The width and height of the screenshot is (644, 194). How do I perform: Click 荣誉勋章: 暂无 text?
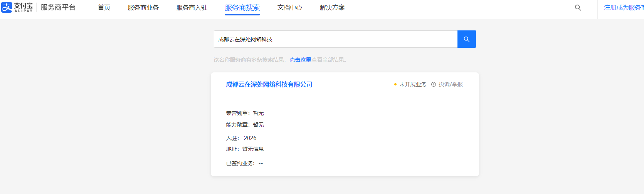(245, 113)
